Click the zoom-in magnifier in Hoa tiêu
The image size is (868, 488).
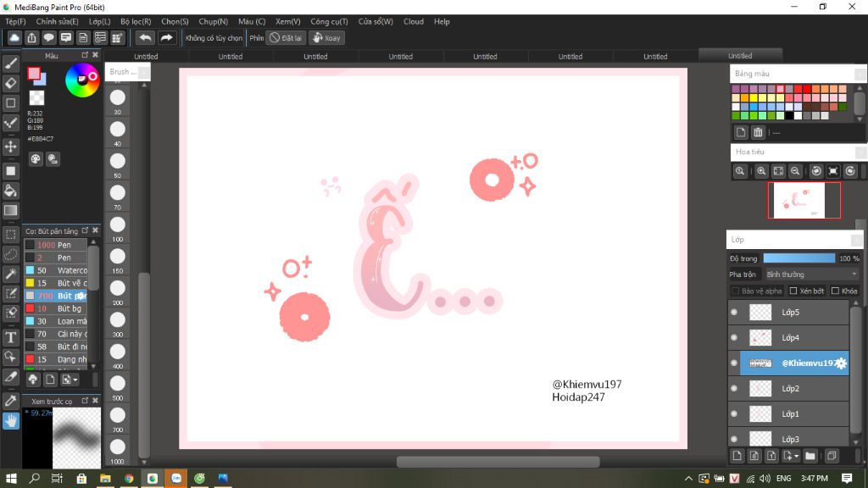tap(761, 171)
